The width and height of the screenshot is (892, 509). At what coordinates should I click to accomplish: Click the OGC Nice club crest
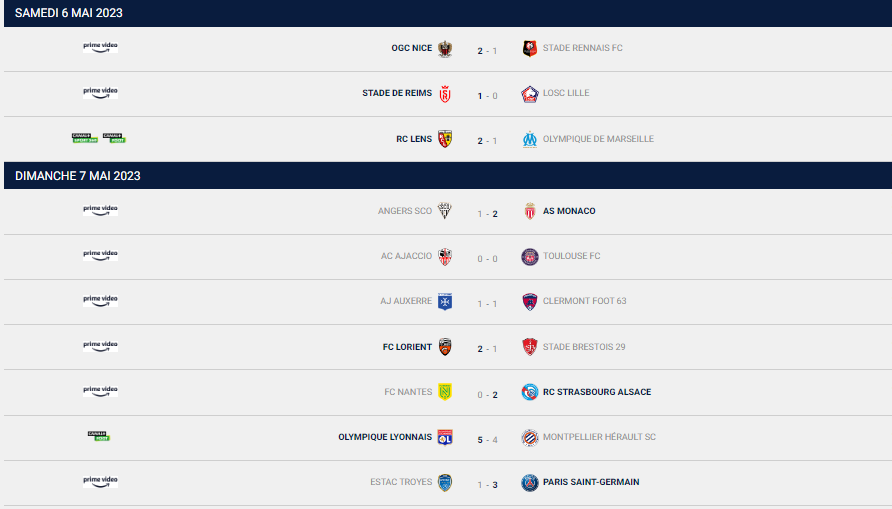(x=446, y=49)
